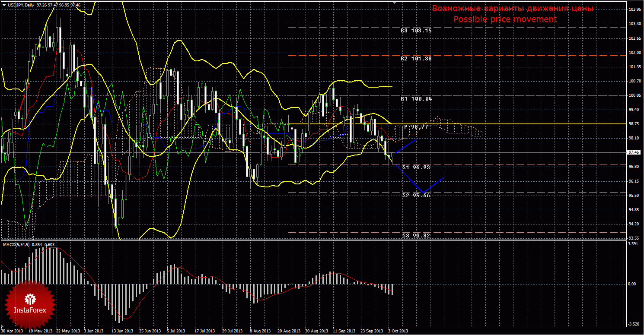
Task: Select the R2 101.88 resistance label
Action: (416, 59)
